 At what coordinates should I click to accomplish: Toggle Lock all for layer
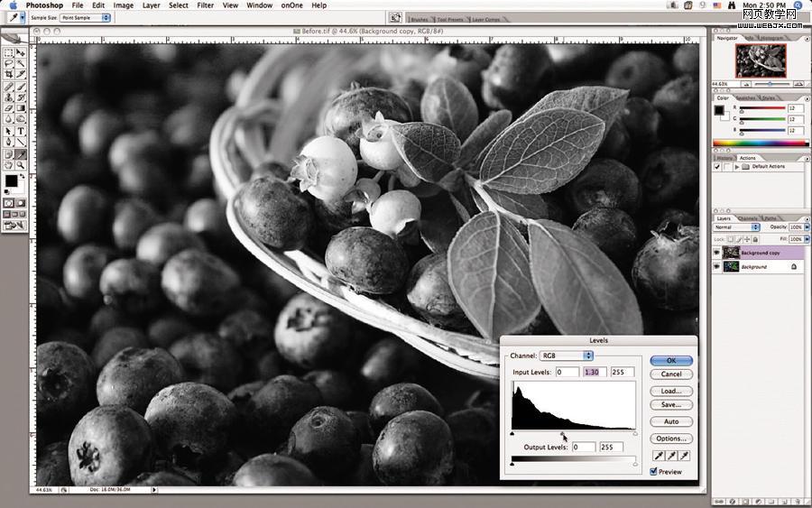pos(755,239)
